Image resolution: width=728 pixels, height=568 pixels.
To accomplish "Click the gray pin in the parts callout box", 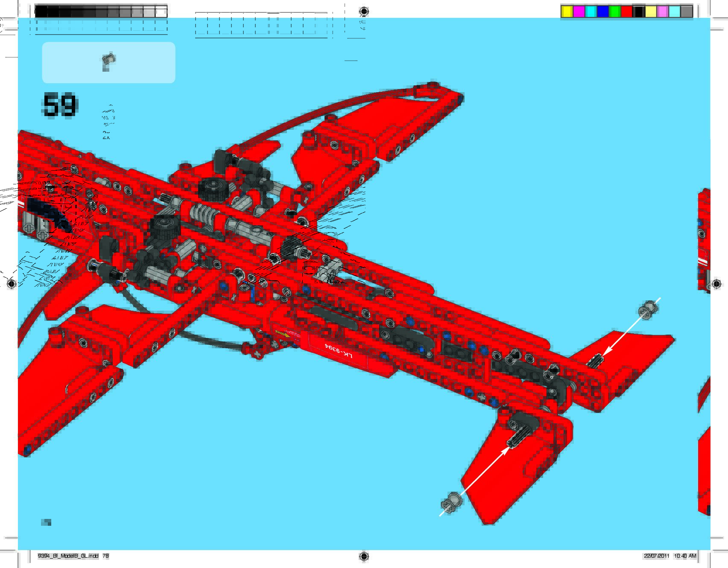I will point(108,61).
